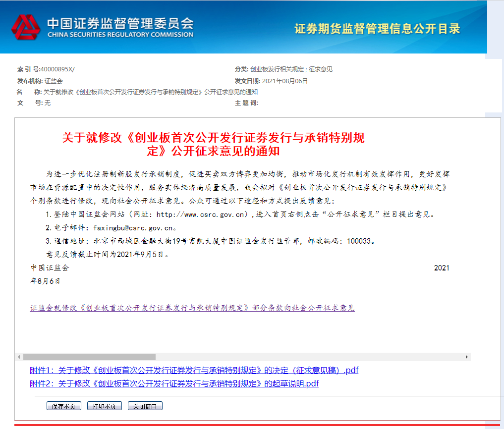Open 附件1 决定（征求意见稿）PDF link
This screenshot has height=429, width=504.
[194, 370]
